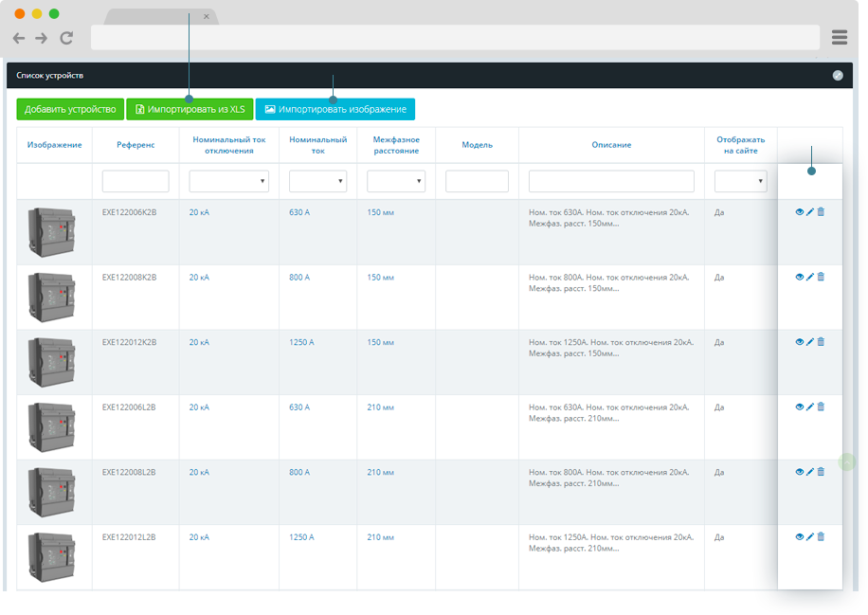
Task: Click the scroll-to-top circle button
Action: click(846, 461)
